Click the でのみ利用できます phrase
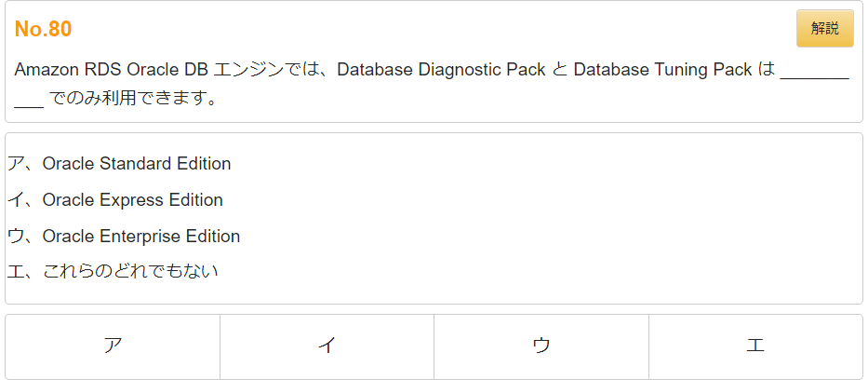Screen dimensions: 868x380 point(125,100)
